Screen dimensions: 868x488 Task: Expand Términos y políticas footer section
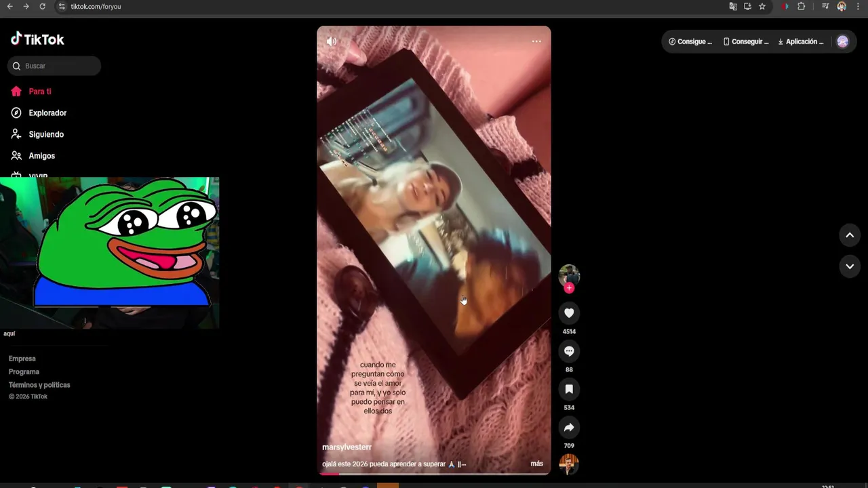(39, 385)
